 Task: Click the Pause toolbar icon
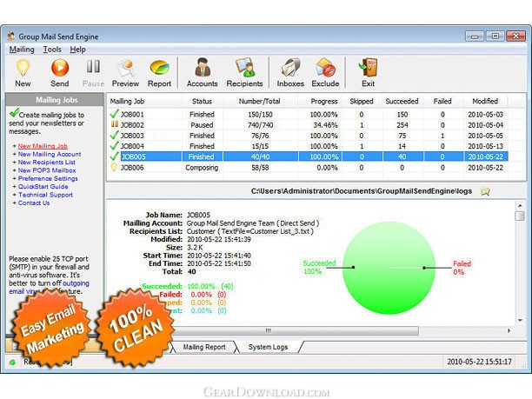(93, 67)
